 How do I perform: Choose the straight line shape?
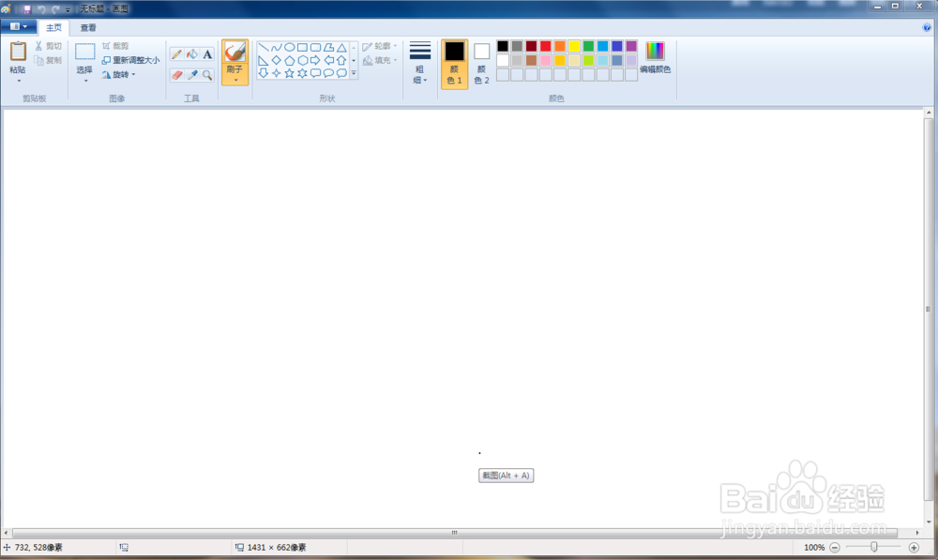pyautogui.click(x=264, y=47)
